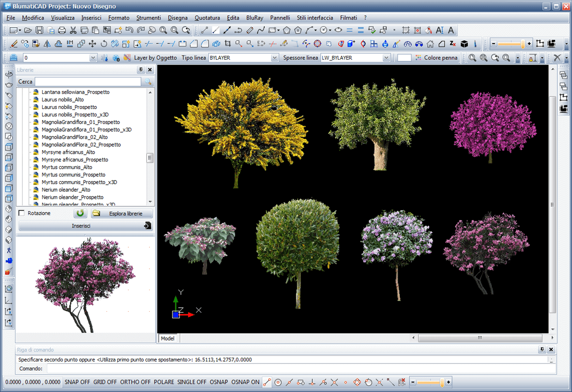Image resolution: width=572 pixels, height=392 pixels.
Task: Select Myrtus communis_Prospetto in library list
Action: (73, 174)
